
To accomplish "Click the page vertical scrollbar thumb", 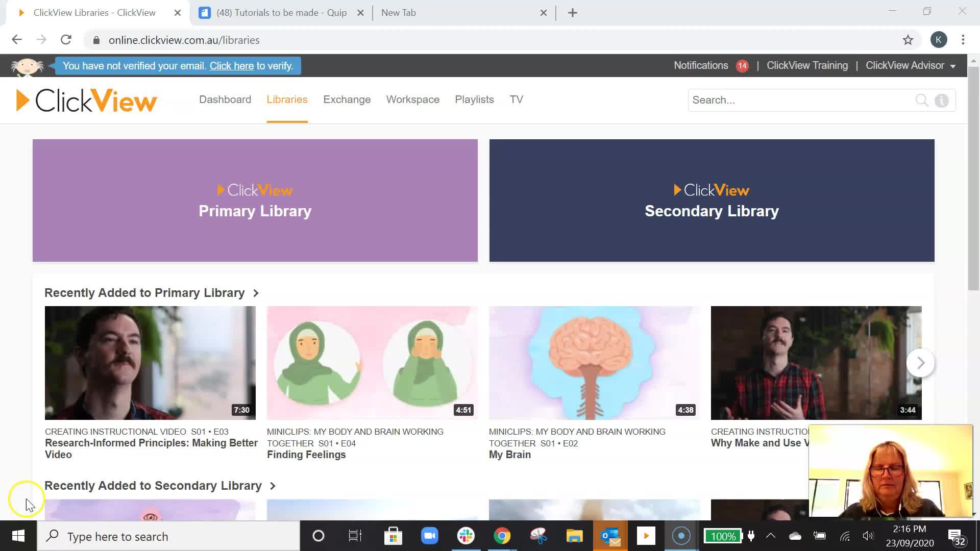I will click(x=973, y=179).
